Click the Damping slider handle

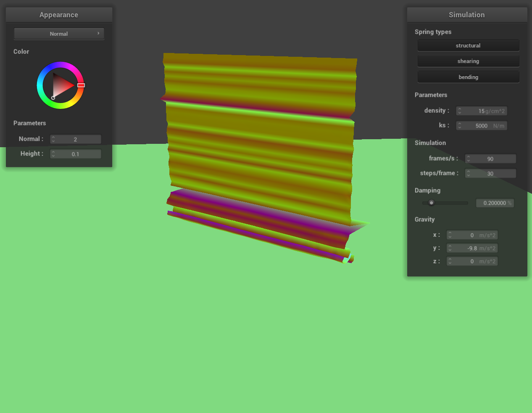click(431, 203)
